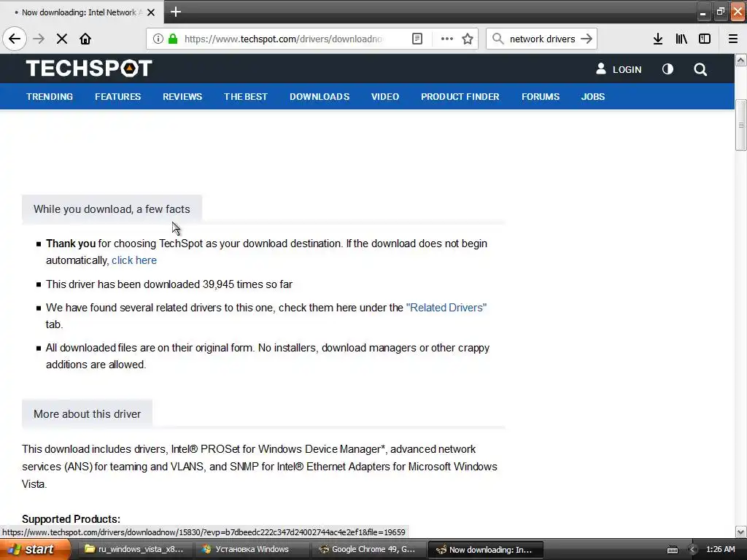The width and height of the screenshot is (747, 560).
Task: Open PRODUCT FINDER page
Action: [460, 97]
